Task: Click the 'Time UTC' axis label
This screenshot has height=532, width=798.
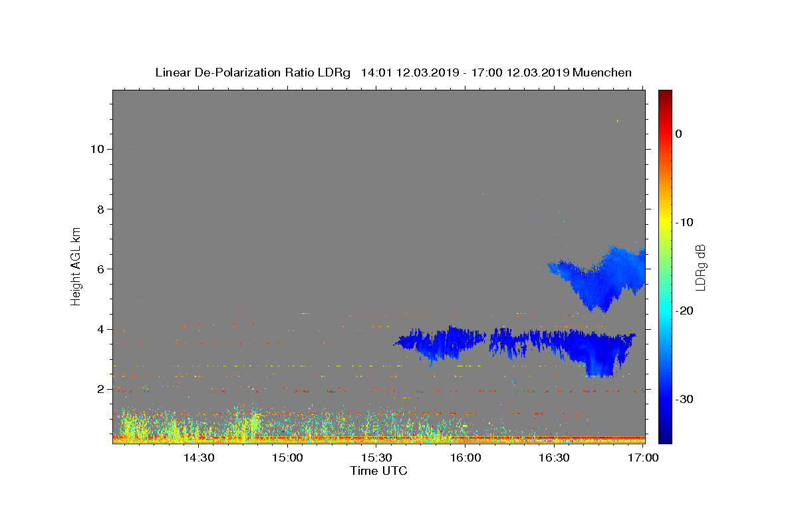Action: 378,471
